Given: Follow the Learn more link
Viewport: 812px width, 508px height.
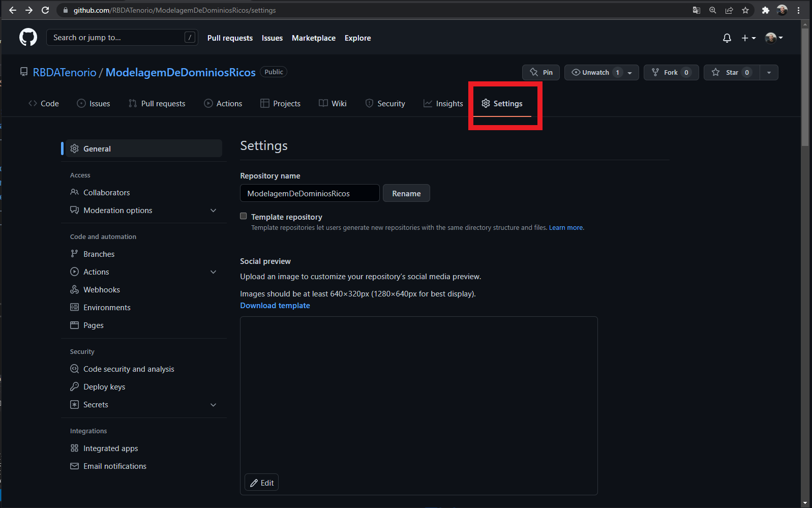Looking at the screenshot, I should coord(566,228).
